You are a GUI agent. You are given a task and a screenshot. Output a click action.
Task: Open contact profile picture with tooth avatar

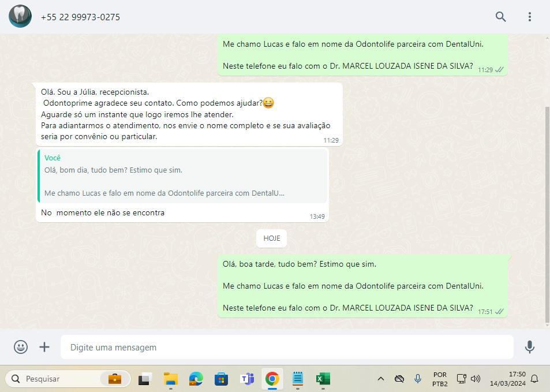20,17
